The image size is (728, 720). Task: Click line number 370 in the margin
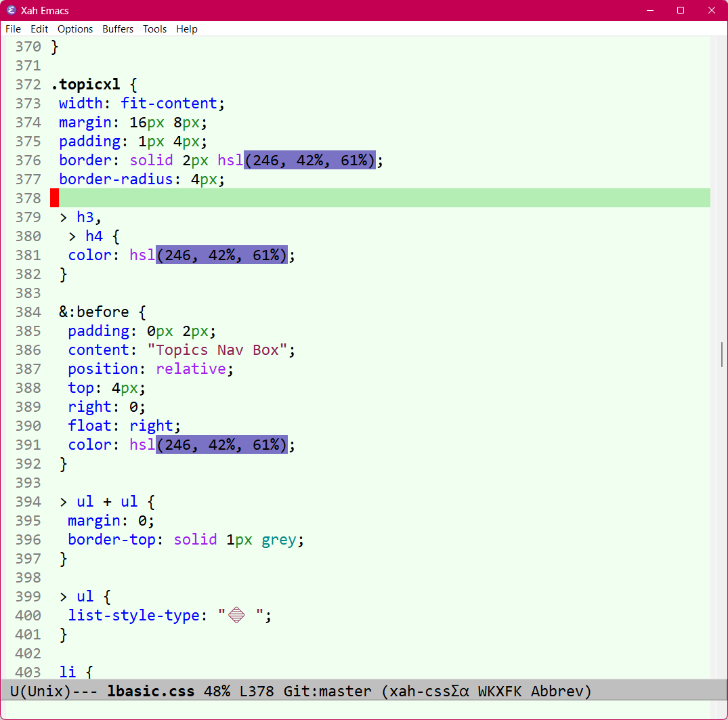click(x=28, y=47)
